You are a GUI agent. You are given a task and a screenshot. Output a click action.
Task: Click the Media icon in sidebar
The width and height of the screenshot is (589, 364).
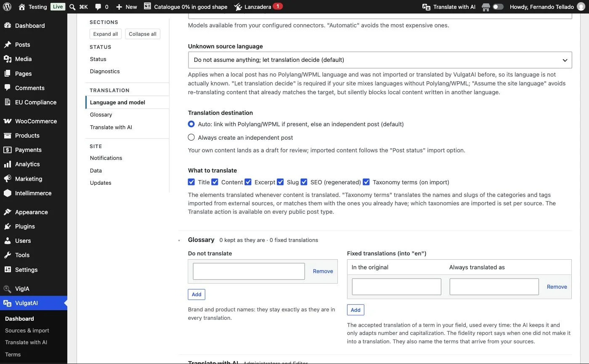8,59
